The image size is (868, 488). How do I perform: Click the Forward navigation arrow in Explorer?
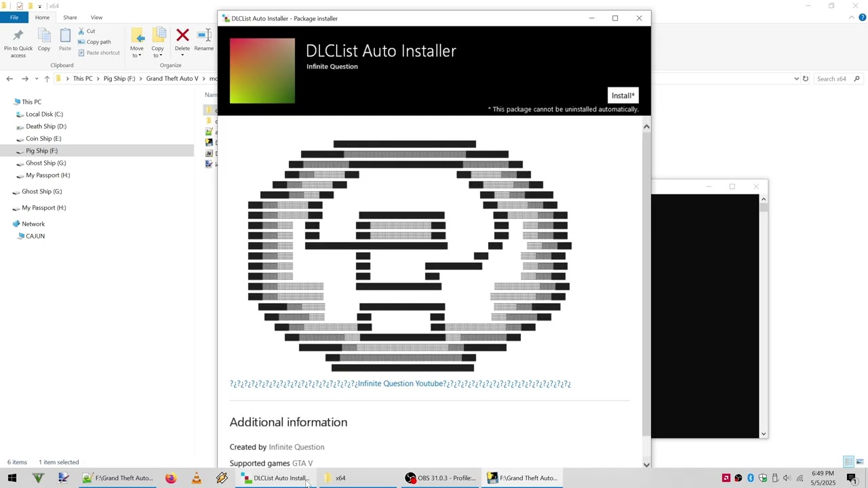coord(25,79)
